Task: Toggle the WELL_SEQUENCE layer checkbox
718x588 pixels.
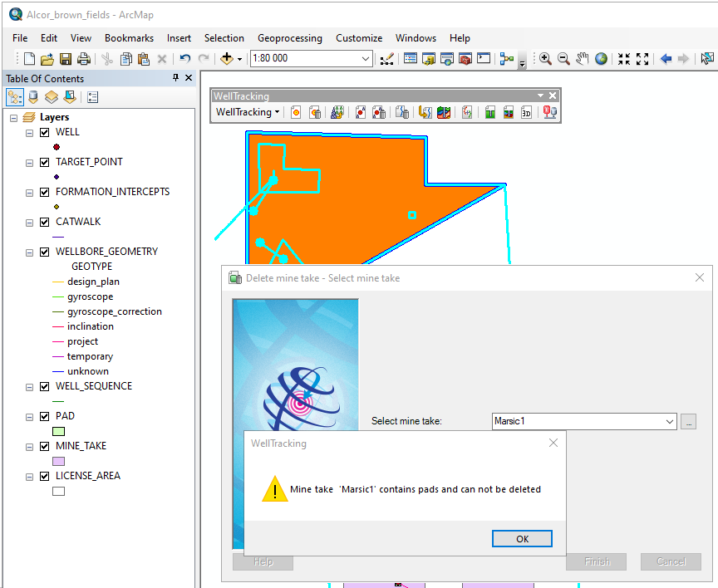Action: pyautogui.click(x=44, y=387)
